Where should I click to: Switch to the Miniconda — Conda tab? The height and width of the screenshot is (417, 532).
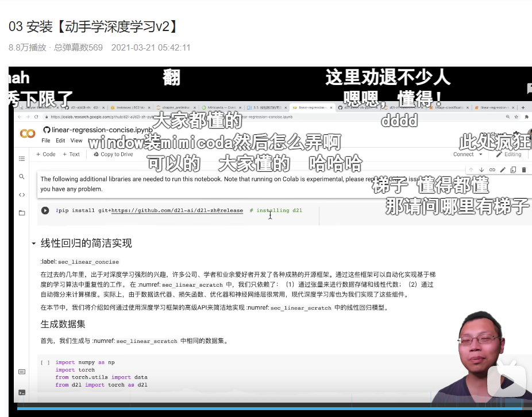pos(222,107)
